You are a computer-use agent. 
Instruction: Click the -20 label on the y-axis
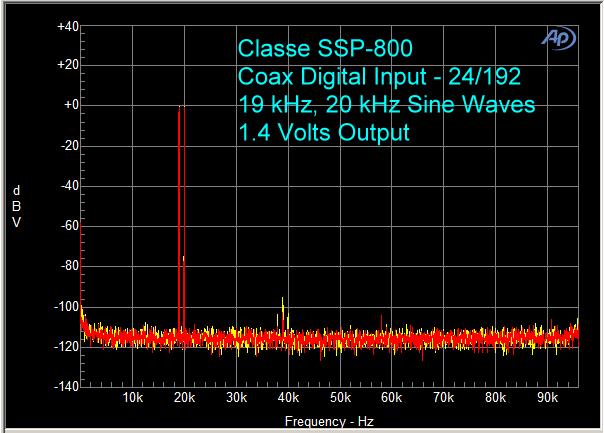(x=68, y=146)
